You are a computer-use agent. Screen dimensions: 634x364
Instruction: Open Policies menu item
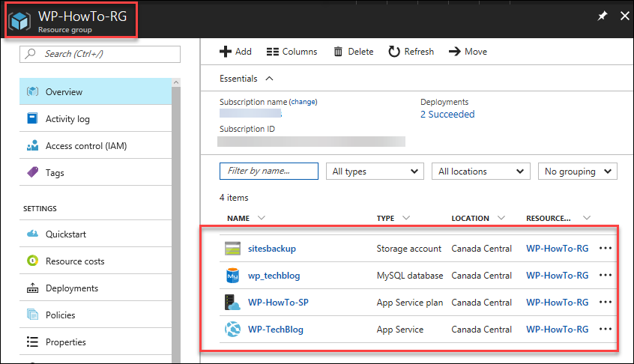(95, 315)
